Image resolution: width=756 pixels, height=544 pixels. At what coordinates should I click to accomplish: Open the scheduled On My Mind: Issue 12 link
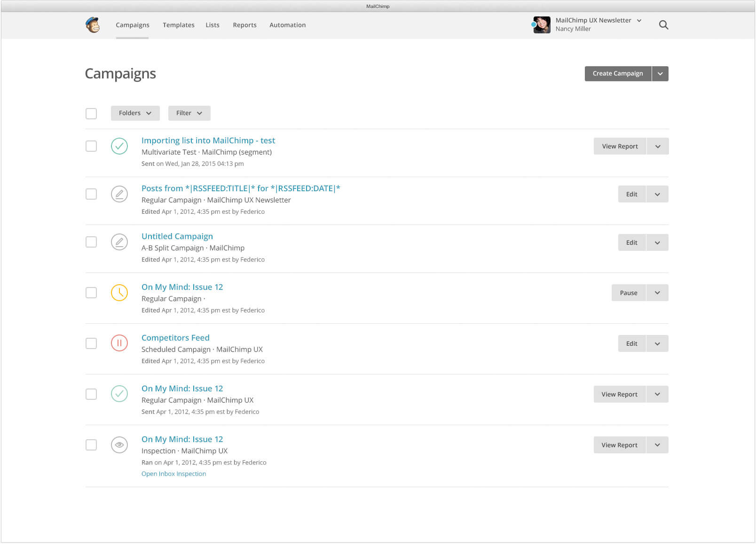(182, 287)
